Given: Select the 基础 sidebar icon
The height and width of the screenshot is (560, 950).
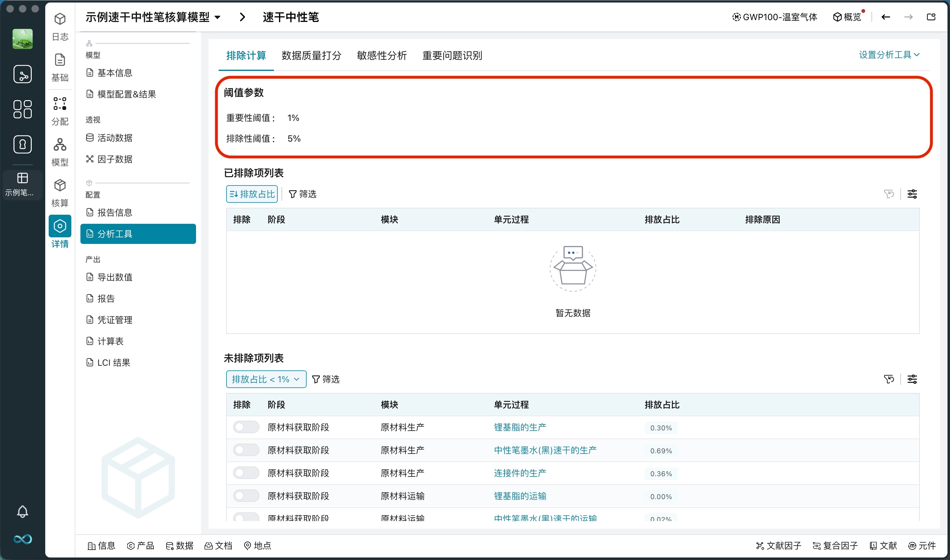Looking at the screenshot, I should 60,67.
